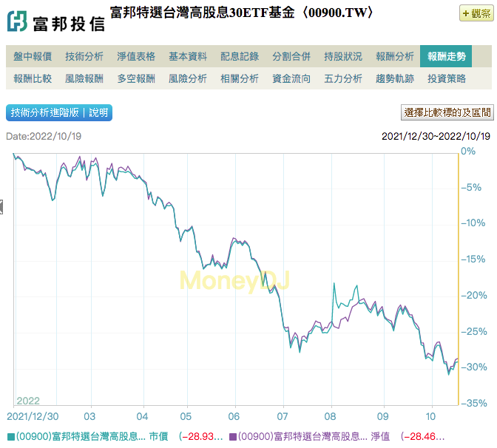Select the active 報酬走勢 tab

tap(446, 56)
